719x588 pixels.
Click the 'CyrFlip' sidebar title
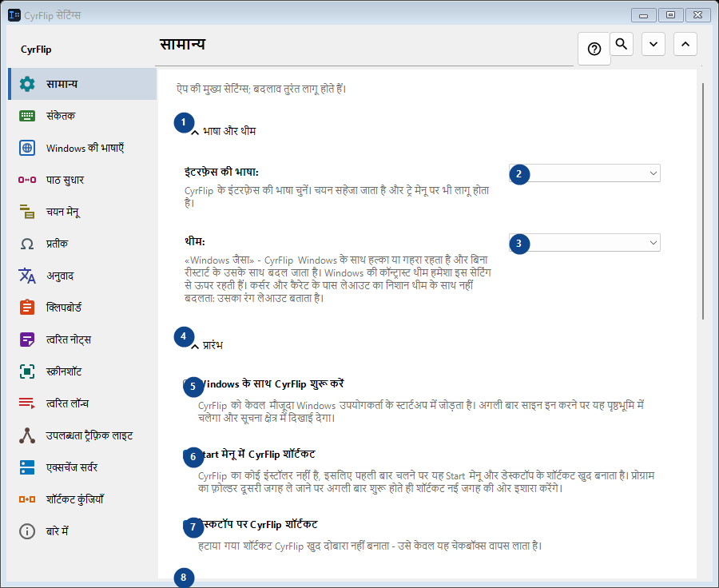36,50
